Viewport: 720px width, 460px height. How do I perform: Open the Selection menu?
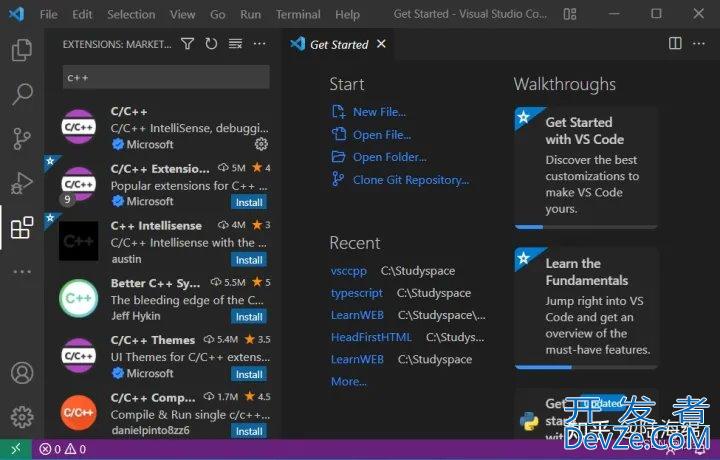pos(131,15)
